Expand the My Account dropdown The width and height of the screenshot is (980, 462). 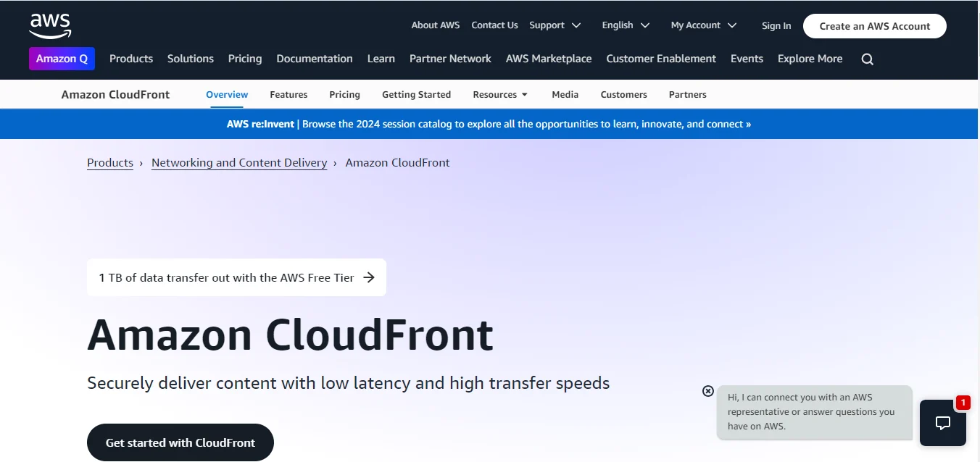coord(704,25)
